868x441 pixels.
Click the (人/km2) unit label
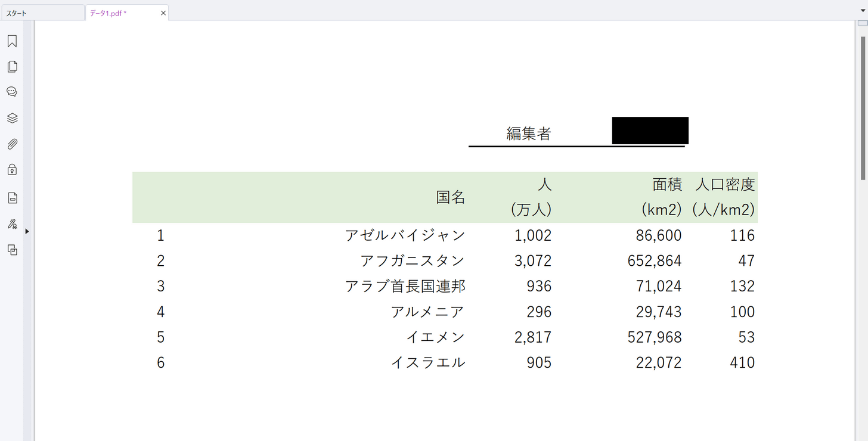coord(723,210)
